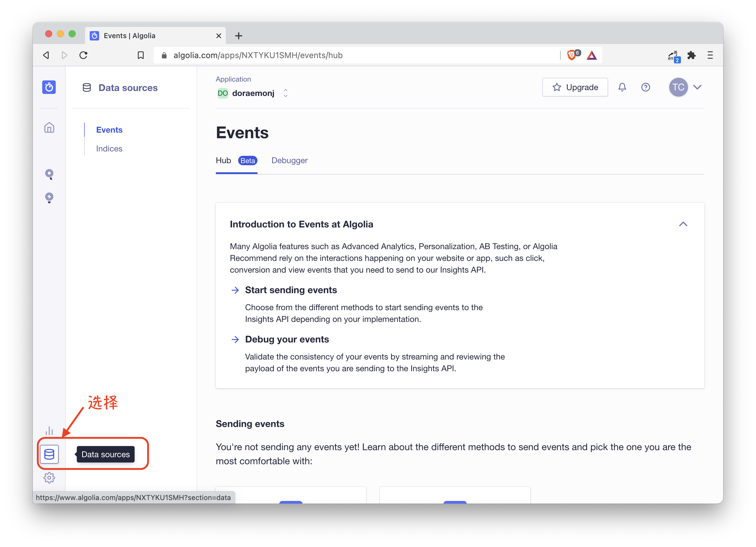
Task: Open the Search magnifier sidebar icon
Action: 49,174
